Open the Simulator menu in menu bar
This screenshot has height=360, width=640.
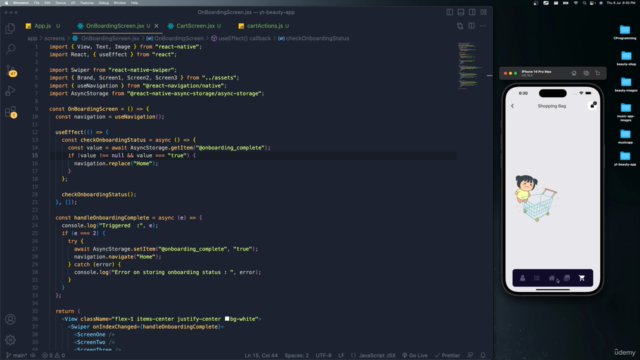pos(21,3)
